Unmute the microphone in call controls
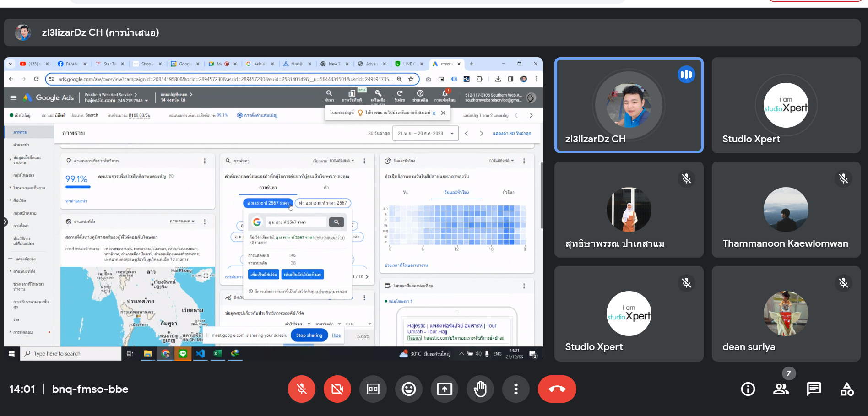This screenshot has height=416, width=868. point(301,389)
